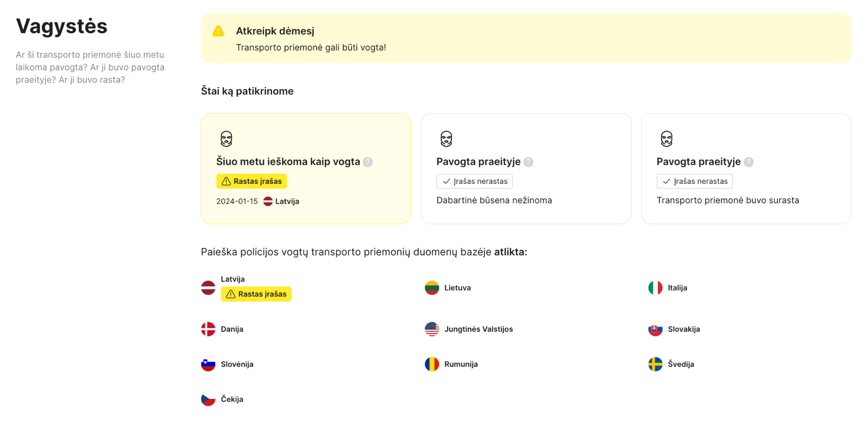Image resolution: width=868 pixels, height=421 pixels.
Task: Select the Italija flag icon
Action: [655, 288]
